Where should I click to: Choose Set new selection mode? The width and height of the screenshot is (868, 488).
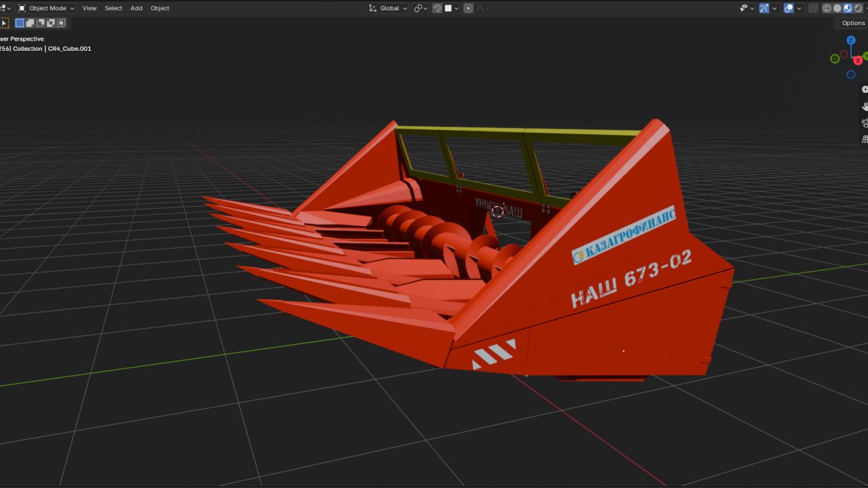click(20, 23)
